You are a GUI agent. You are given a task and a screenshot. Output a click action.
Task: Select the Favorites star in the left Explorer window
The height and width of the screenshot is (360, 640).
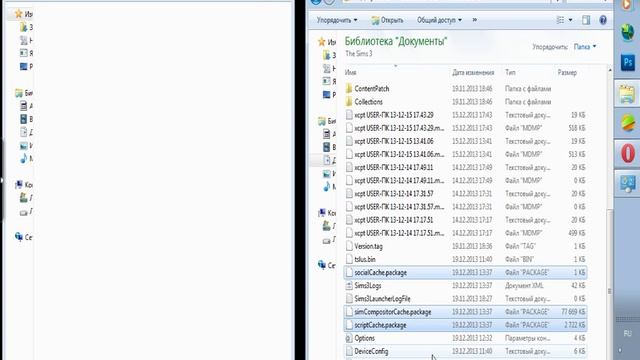coord(18,14)
